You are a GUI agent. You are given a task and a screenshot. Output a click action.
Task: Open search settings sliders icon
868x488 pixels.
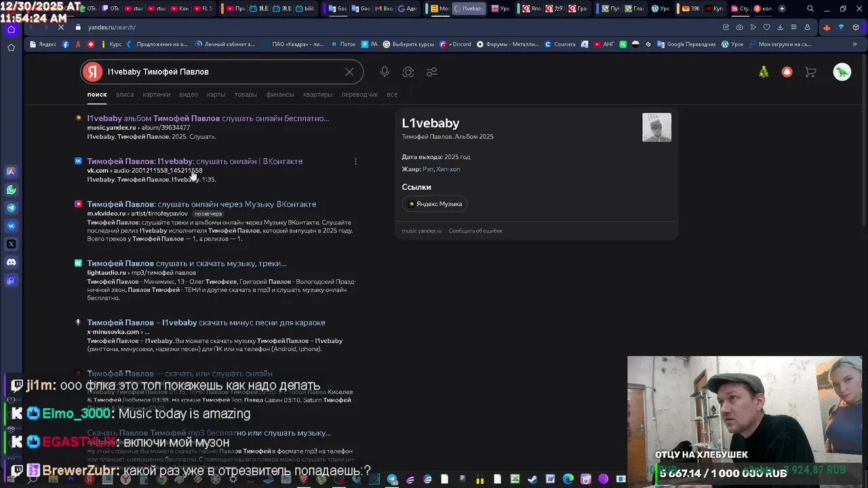point(432,72)
